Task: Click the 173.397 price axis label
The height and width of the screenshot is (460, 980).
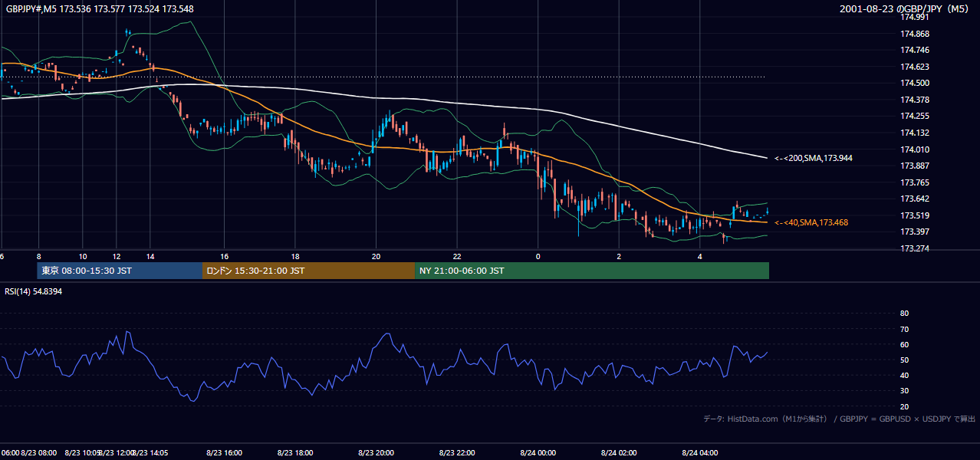Action: point(914,232)
